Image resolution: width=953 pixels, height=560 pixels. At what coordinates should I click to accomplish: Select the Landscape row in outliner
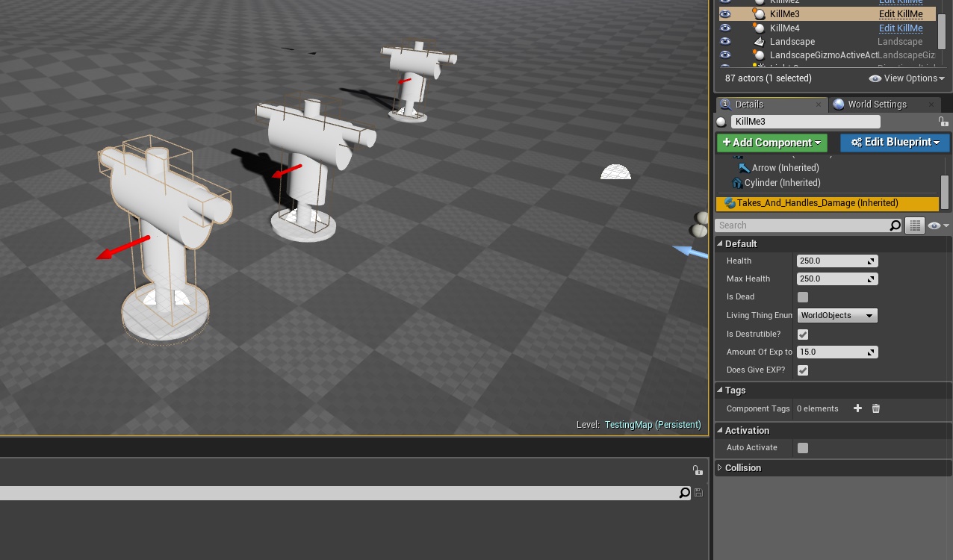click(x=827, y=42)
